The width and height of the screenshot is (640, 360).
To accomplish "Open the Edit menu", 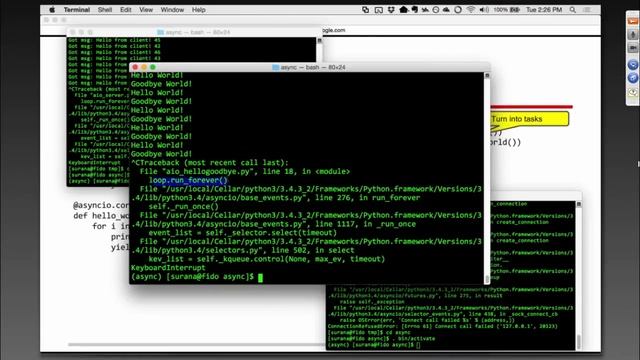I will [x=125, y=10].
